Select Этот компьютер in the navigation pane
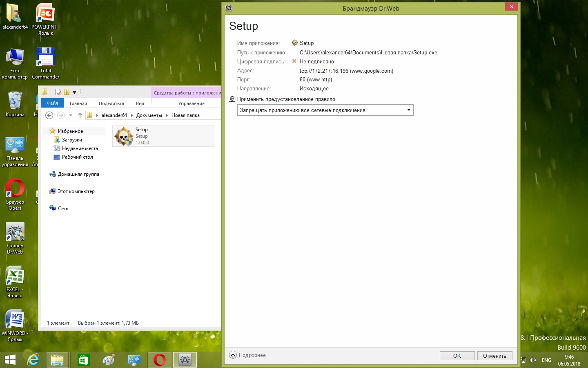Viewport: 588px width, 368px height. coord(76,191)
